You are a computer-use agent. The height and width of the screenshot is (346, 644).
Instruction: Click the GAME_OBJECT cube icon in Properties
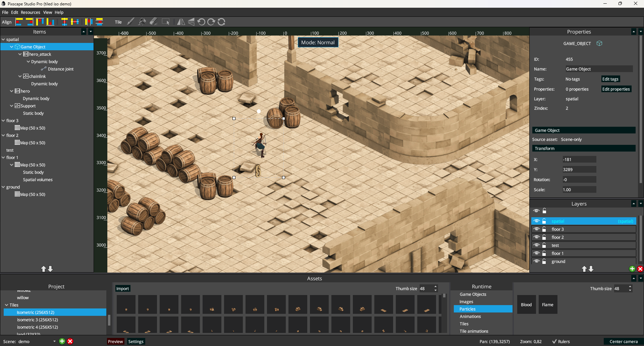click(x=599, y=43)
